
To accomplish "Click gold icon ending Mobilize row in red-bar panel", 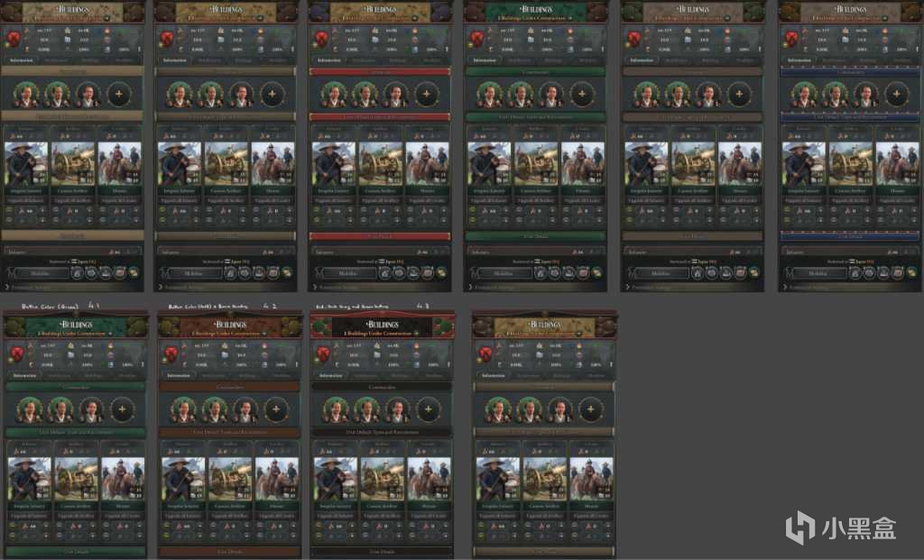I will click(440, 272).
